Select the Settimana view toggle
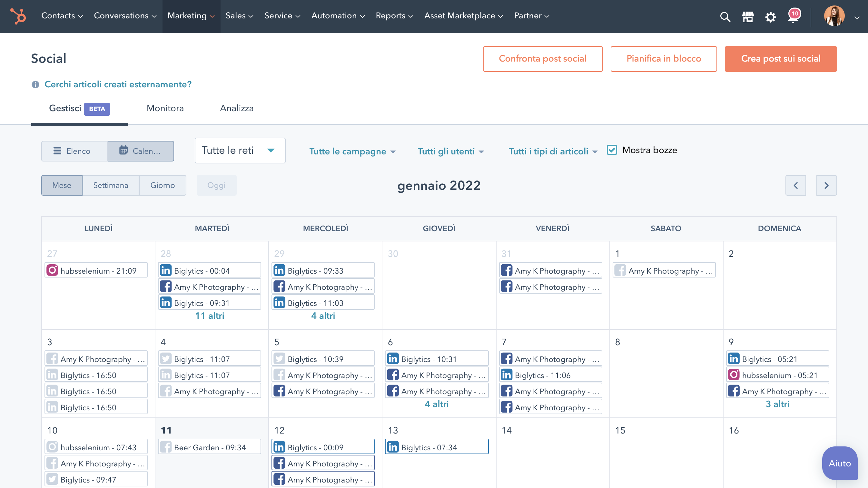 pos(111,185)
